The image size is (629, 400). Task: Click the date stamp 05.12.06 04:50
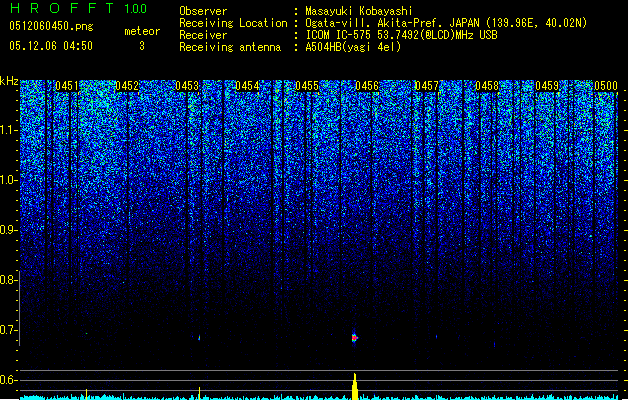[x=51, y=46]
